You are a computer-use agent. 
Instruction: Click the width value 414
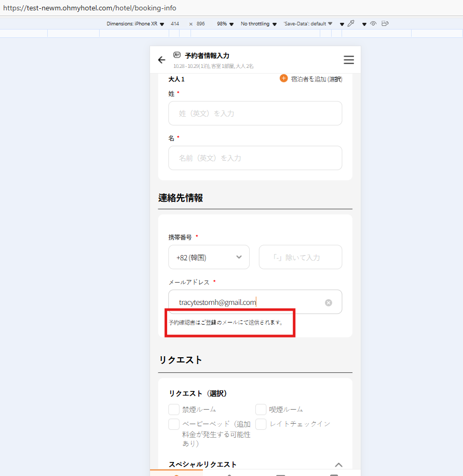tap(175, 24)
